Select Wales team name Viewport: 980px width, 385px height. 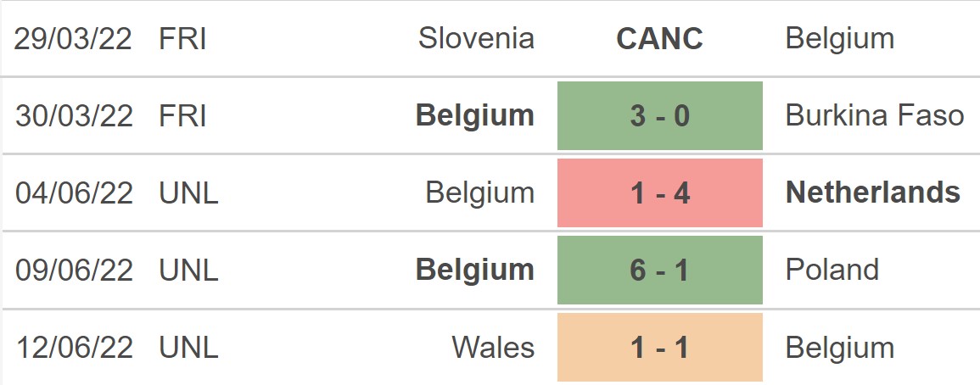493,348
